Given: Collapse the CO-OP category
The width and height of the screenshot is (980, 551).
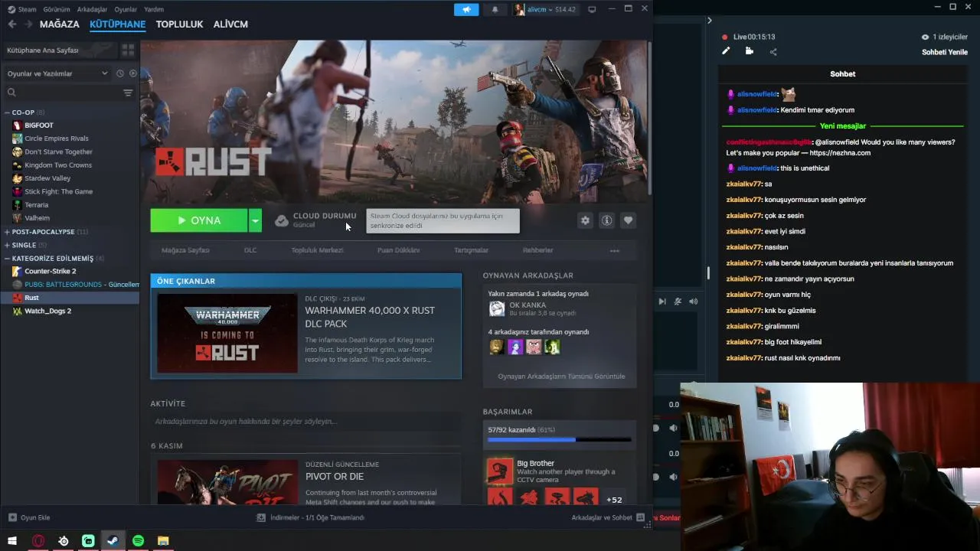Looking at the screenshot, I should [7, 112].
